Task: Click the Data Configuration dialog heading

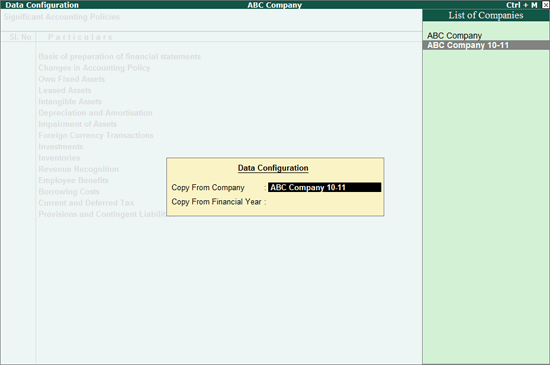Action: (x=273, y=168)
